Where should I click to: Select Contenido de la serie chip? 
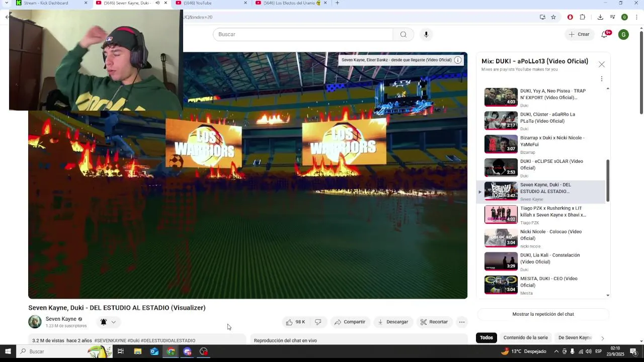pos(525,337)
